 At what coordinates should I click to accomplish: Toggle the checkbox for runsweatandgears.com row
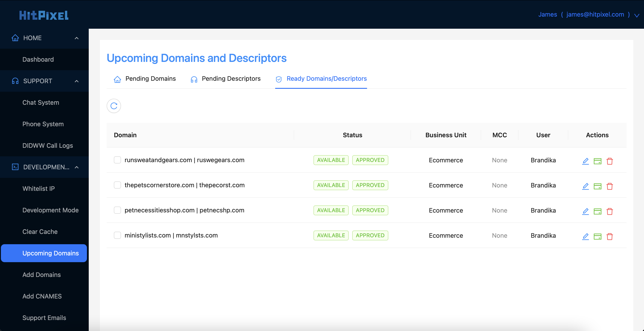click(117, 160)
